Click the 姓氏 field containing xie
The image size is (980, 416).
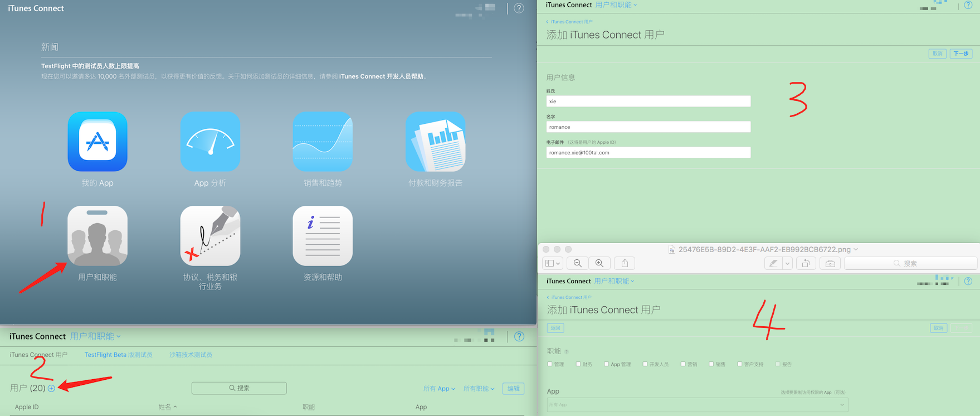pos(649,101)
